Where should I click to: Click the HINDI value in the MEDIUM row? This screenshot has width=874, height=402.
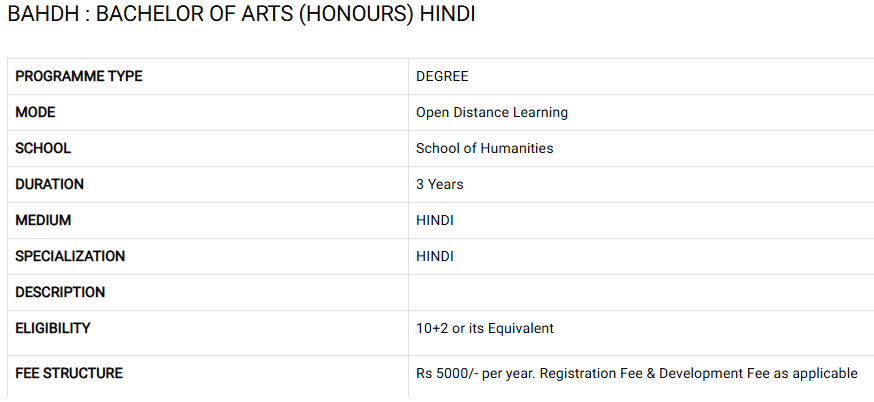(434, 220)
